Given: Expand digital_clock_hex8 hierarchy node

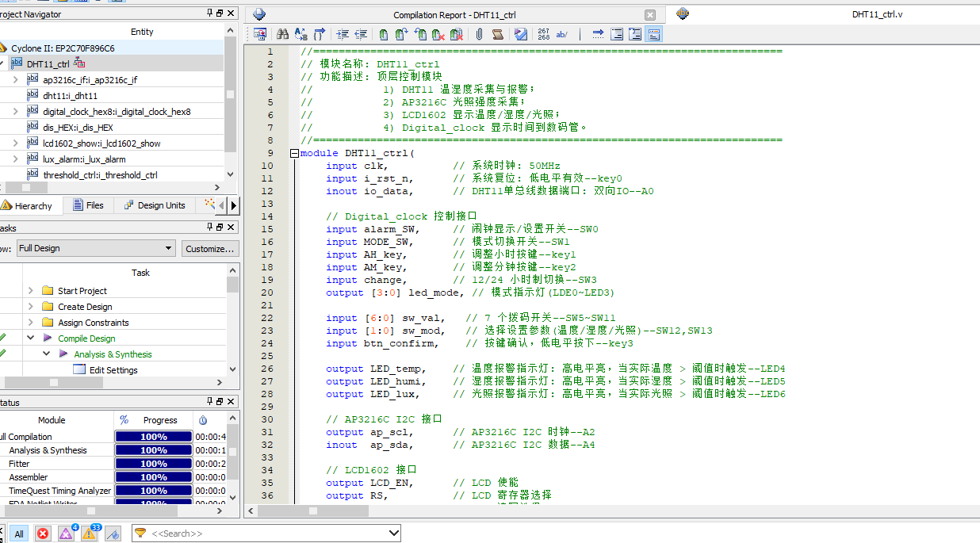Looking at the screenshot, I should click(16, 111).
